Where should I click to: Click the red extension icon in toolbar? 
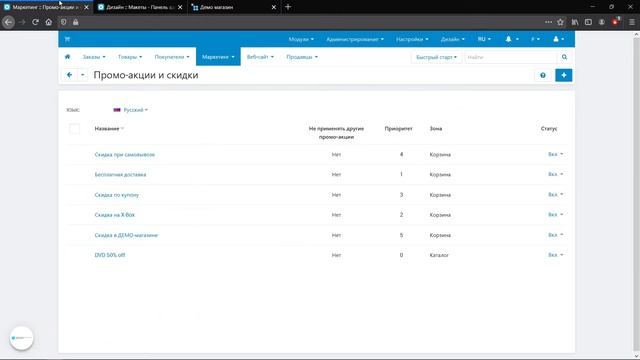coord(616,22)
